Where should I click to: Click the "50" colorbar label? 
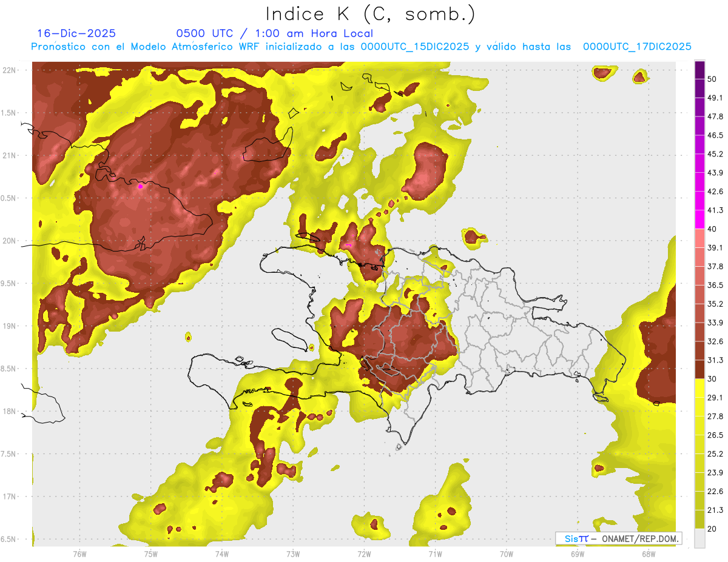(x=712, y=79)
